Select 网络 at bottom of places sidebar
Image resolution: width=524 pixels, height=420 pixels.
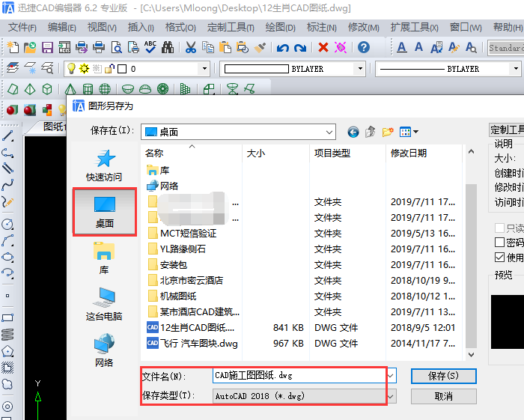click(x=104, y=350)
